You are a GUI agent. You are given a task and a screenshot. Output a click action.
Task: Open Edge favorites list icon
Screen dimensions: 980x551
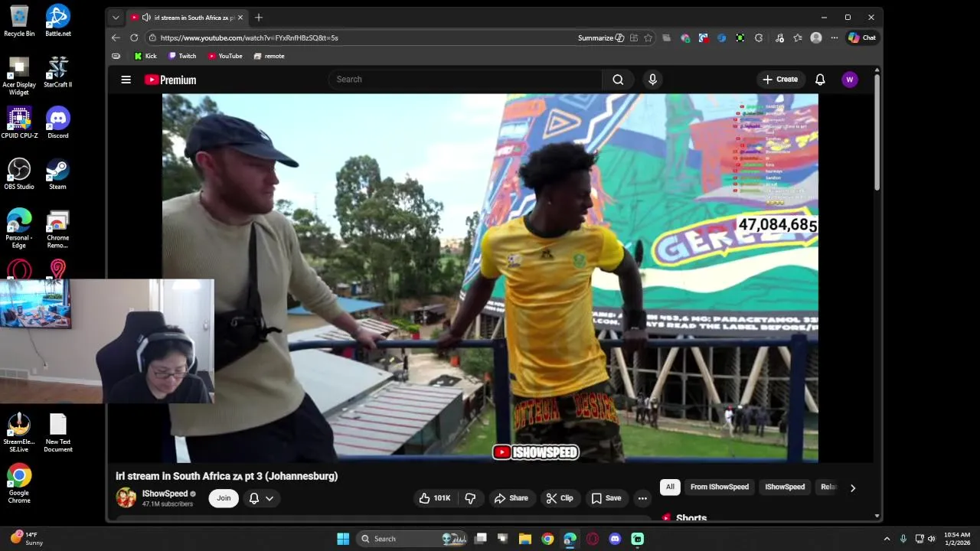(798, 37)
